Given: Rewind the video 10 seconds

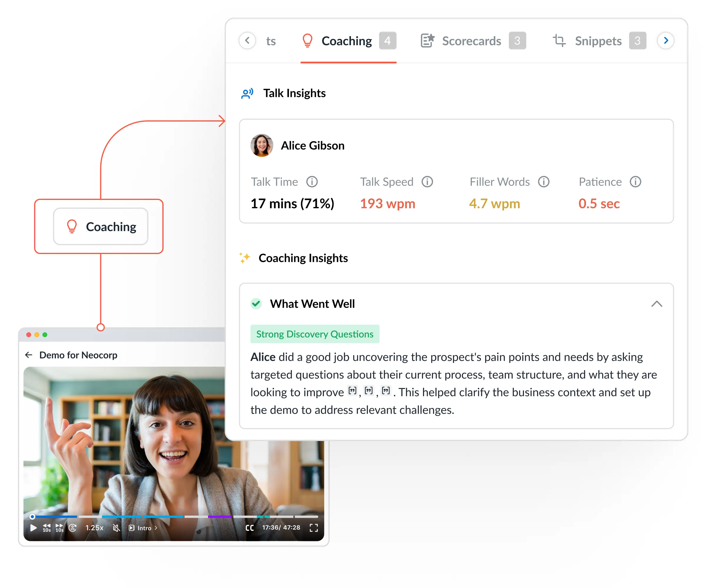Looking at the screenshot, I should [x=46, y=528].
